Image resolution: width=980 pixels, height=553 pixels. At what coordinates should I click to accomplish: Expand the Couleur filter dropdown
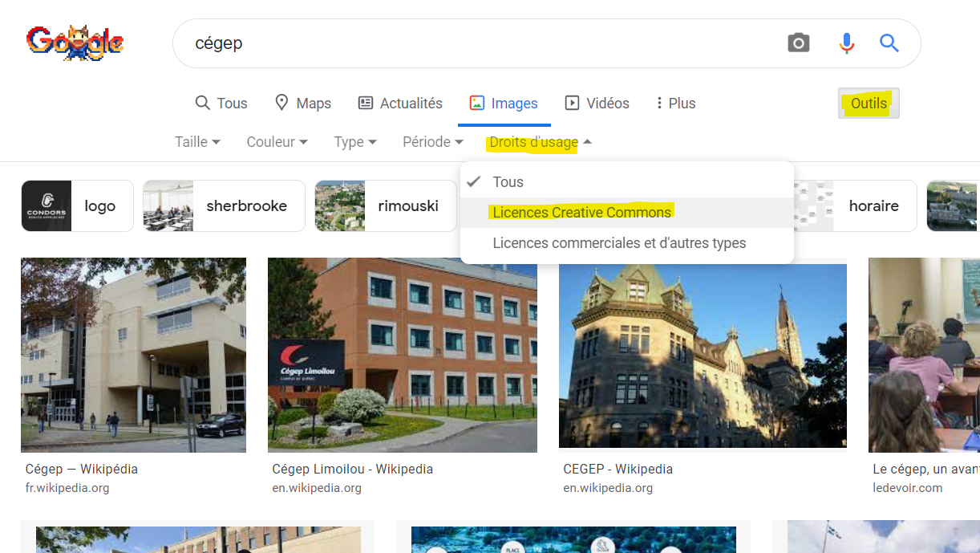tap(277, 142)
